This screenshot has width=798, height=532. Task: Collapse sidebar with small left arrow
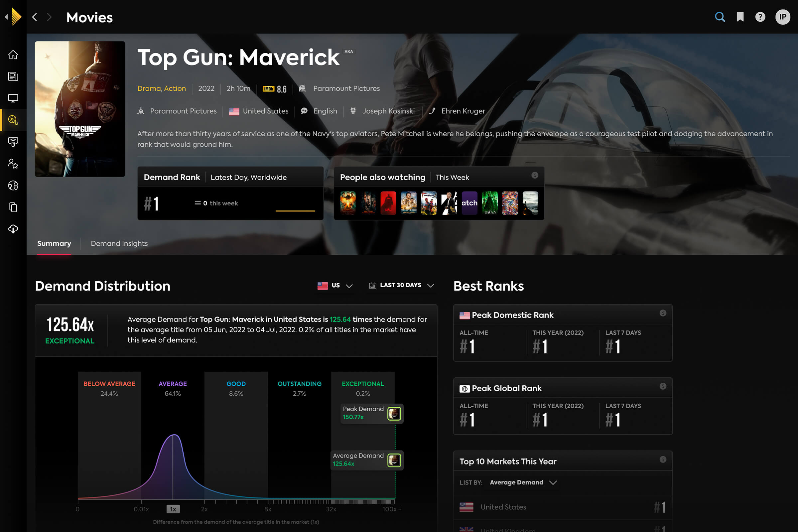[x=6, y=17]
